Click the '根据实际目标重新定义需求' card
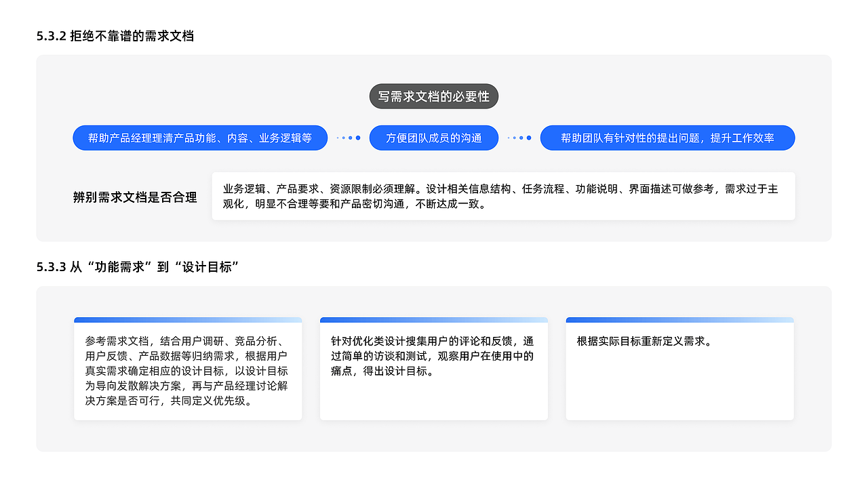Image resolution: width=868 pixels, height=488 pixels. pos(679,370)
